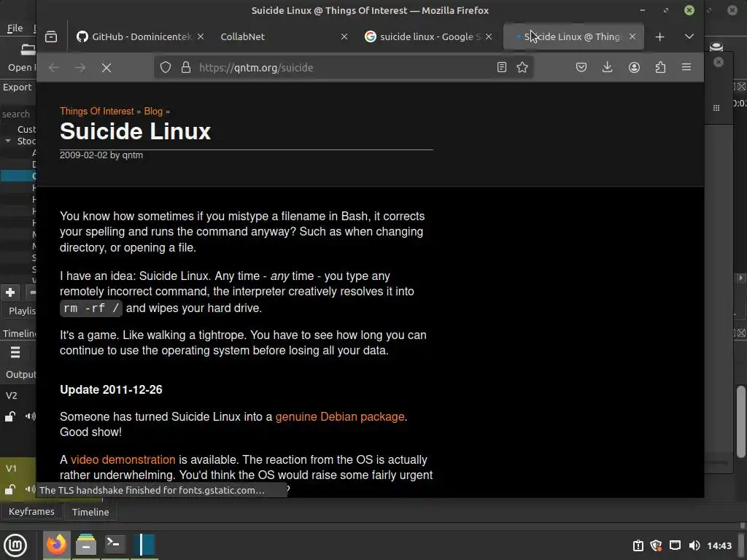Click the vertical scrollbar in background editor
747x560 pixels.
pos(741,421)
